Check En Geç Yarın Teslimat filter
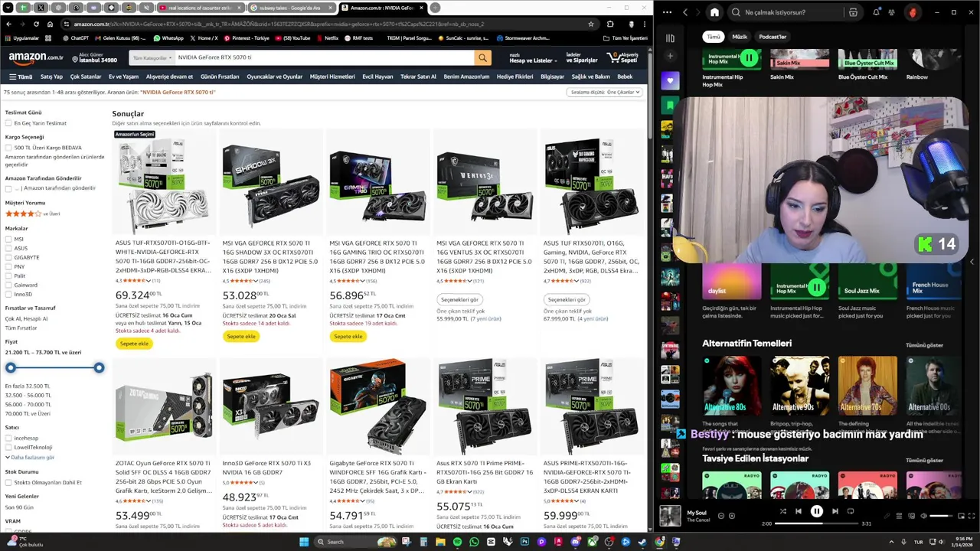980x551 pixels. 8,123
